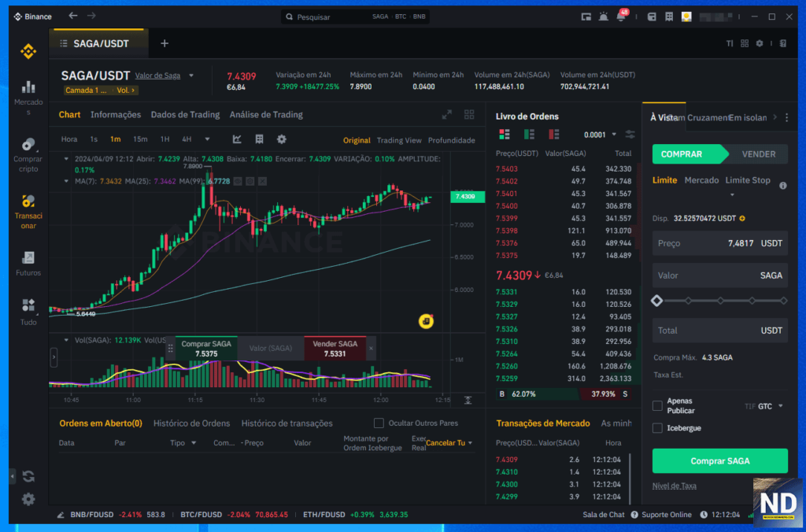Enable the Icebergue checkbox
This screenshot has width=806, height=532.
coord(657,427)
